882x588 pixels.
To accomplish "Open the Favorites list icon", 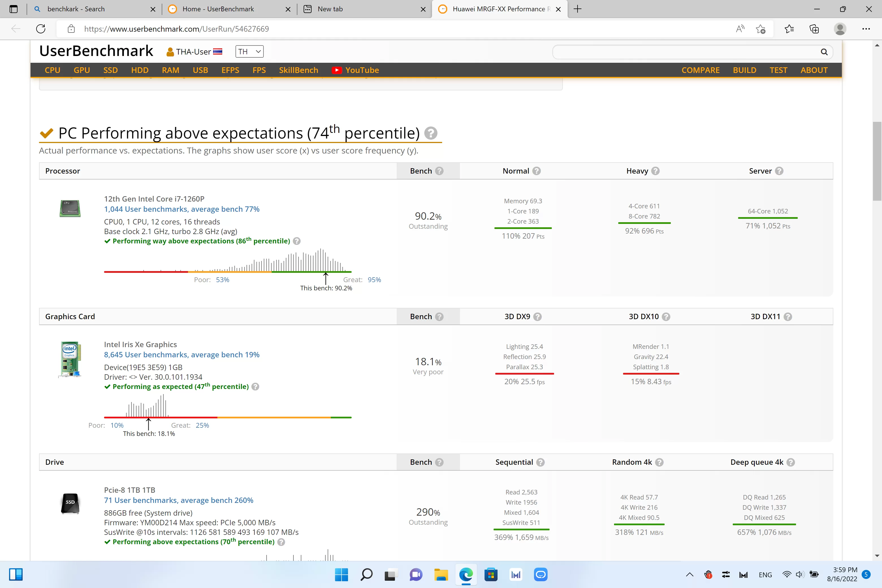I will tap(789, 29).
